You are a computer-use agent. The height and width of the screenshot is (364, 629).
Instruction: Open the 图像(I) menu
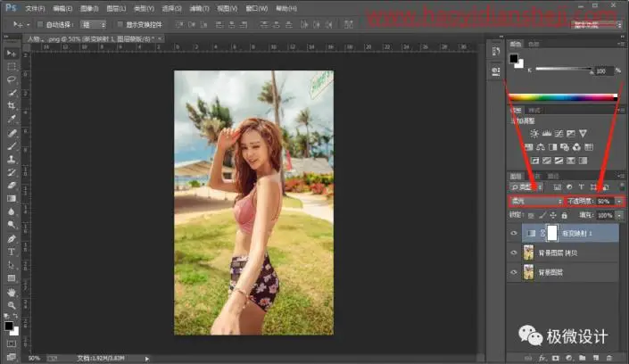[x=89, y=8]
